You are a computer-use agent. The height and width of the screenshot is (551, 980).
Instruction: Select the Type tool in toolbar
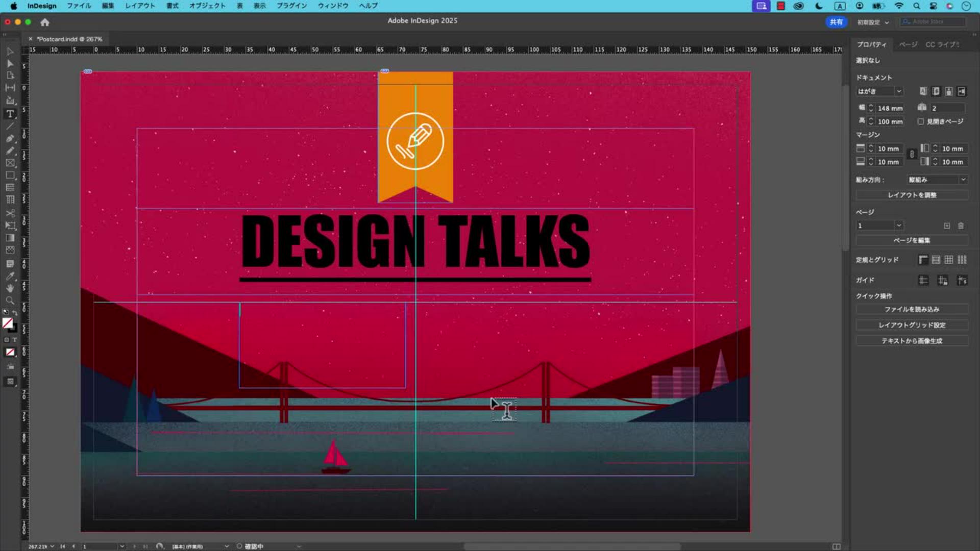pos(10,114)
